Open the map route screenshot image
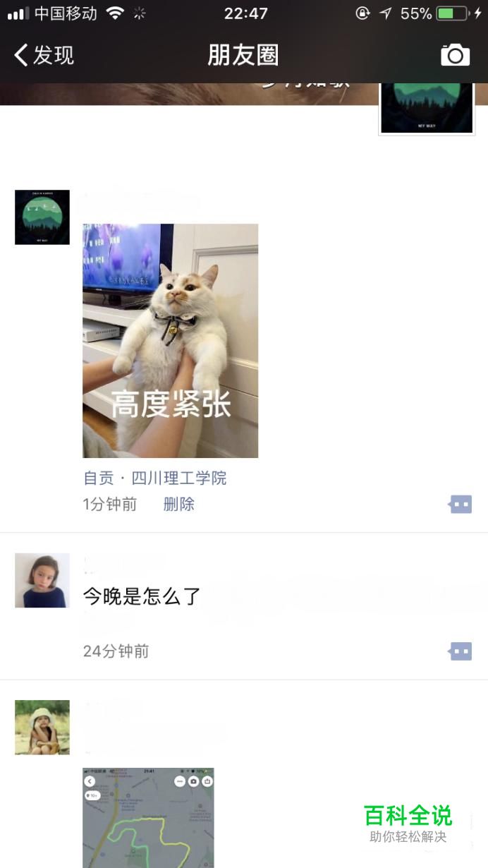Viewport: 488px width, 868px height. click(x=148, y=818)
